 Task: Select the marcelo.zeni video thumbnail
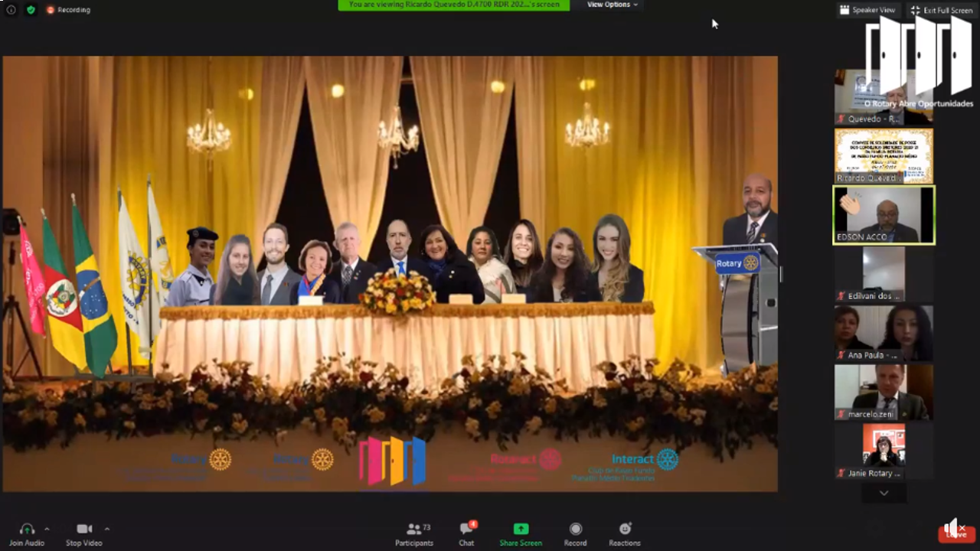click(x=884, y=391)
